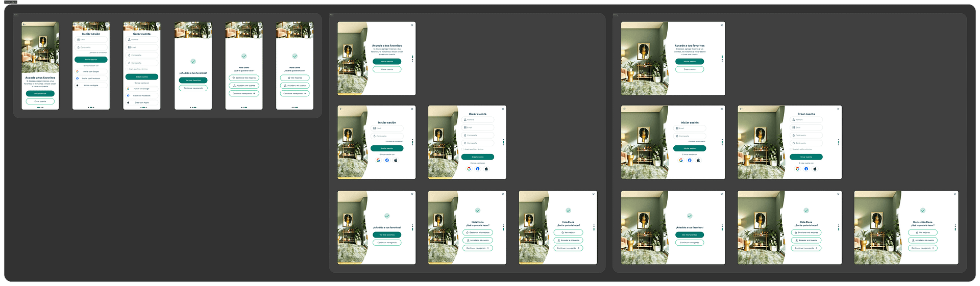Click Apple icon in mobile Iniciar con Apple row
Image resolution: width=980 pixels, height=286 pixels.
[77, 85]
